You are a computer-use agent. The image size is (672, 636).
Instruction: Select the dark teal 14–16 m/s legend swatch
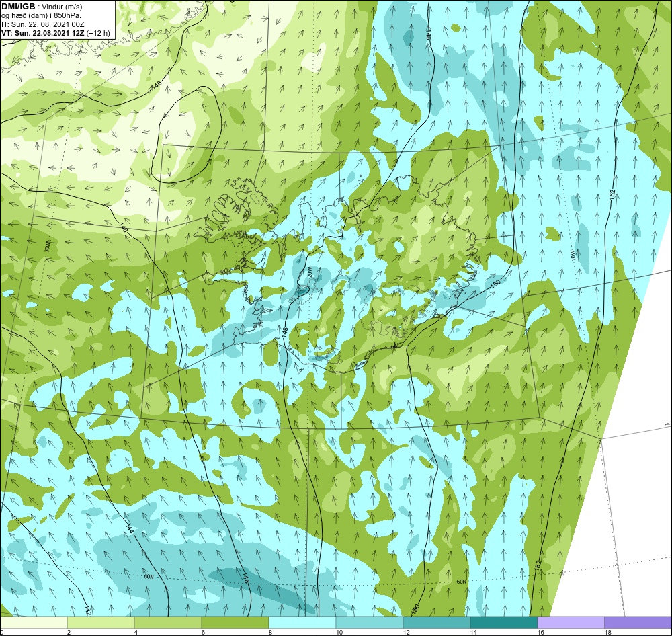pos(503,623)
